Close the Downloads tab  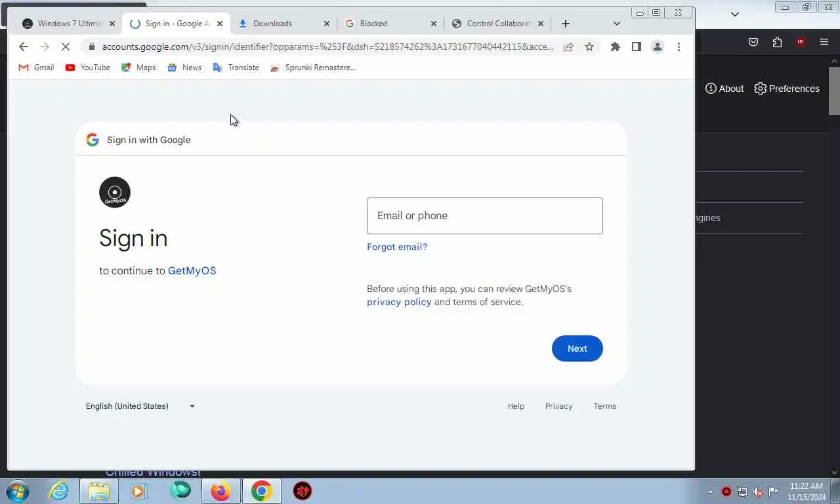327,24
